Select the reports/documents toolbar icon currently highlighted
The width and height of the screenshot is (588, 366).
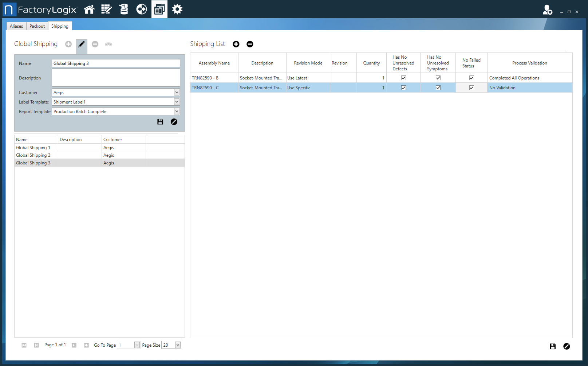159,9
